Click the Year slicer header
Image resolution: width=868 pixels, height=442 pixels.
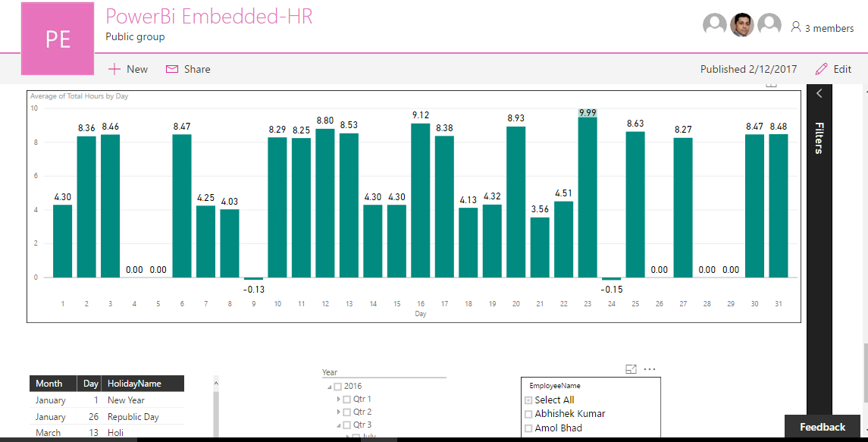329,372
